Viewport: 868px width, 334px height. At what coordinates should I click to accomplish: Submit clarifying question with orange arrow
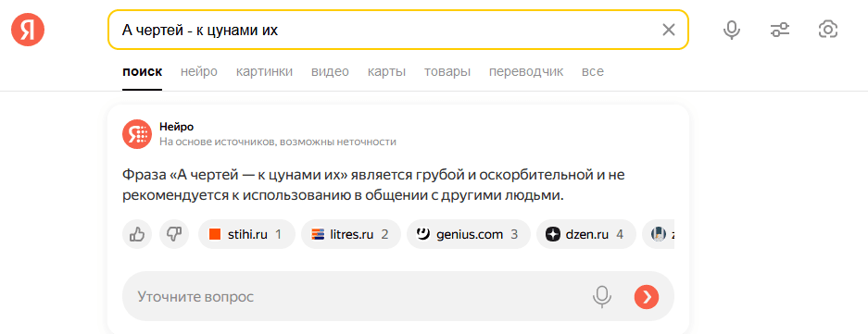pyautogui.click(x=647, y=297)
